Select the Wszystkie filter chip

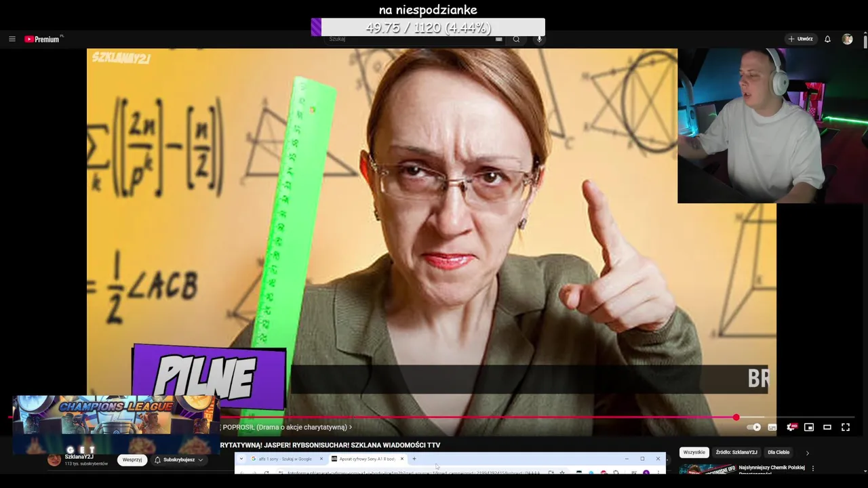694,452
